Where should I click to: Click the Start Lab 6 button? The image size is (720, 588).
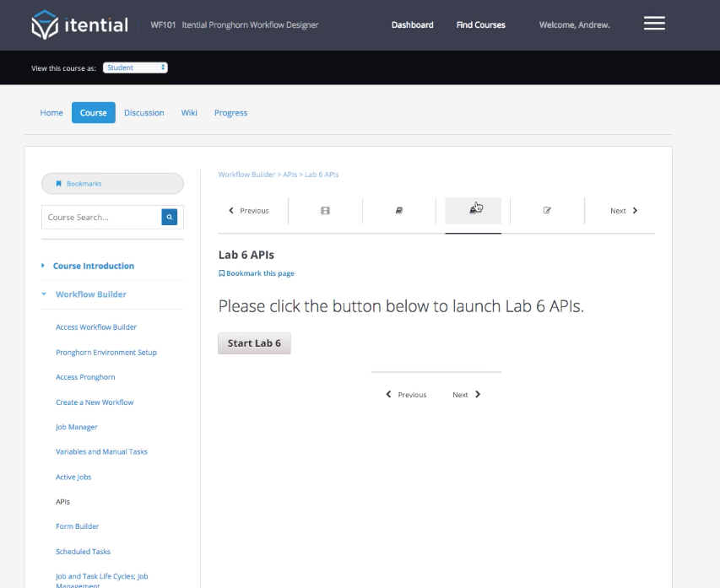pos(254,343)
